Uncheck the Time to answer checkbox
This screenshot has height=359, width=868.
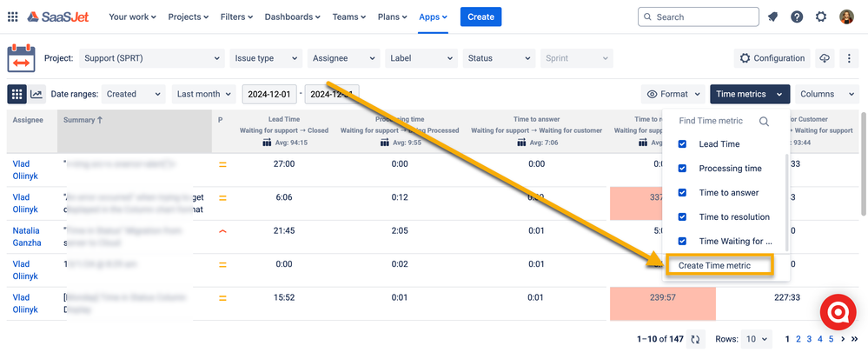pyautogui.click(x=682, y=193)
